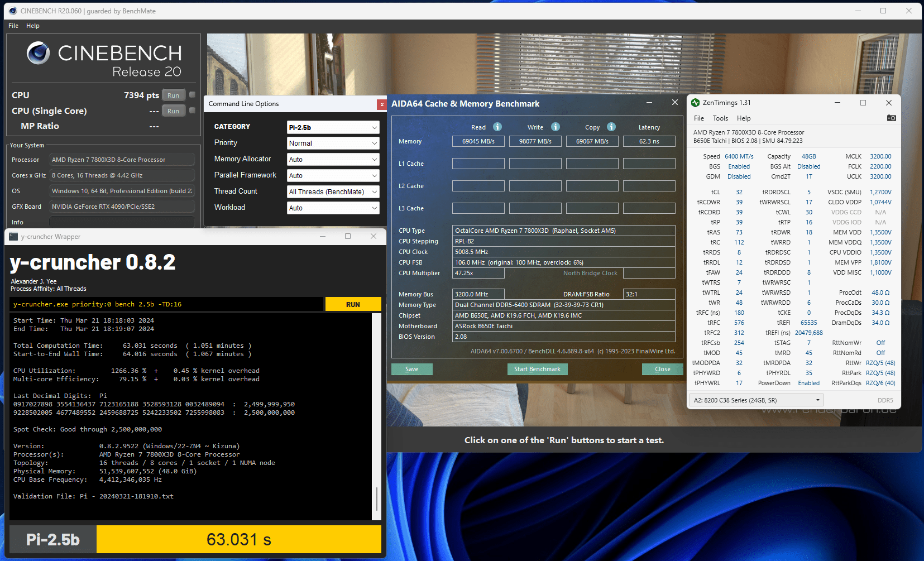
Task: Click the Memory Write result 98077 MB/s
Action: point(535,141)
